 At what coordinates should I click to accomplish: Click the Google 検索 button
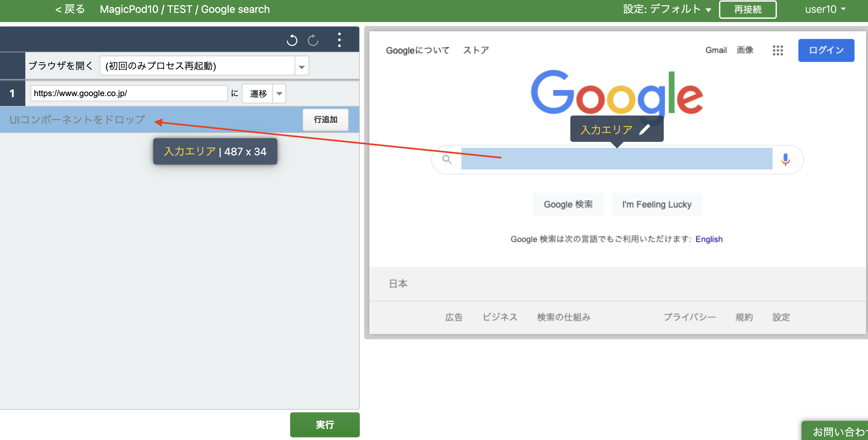568,204
